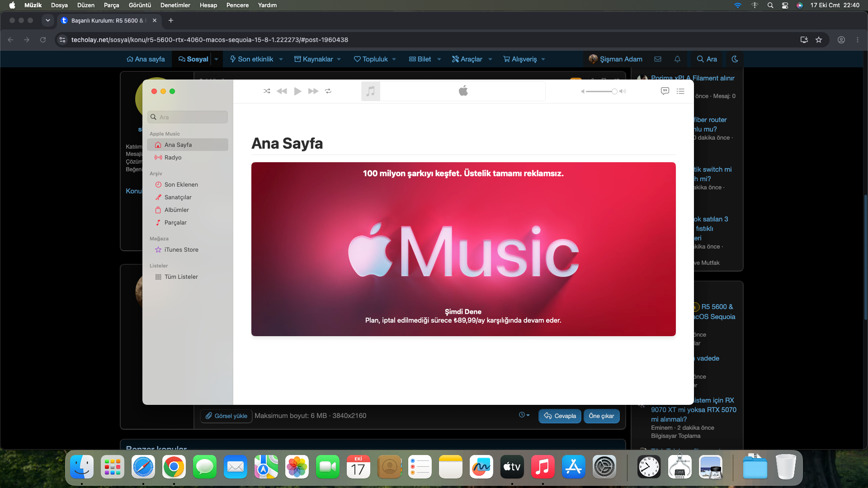Screen dimensions: 868x488
Task: Open Sanatçılar in the sidebar
Action: tap(188, 197)
